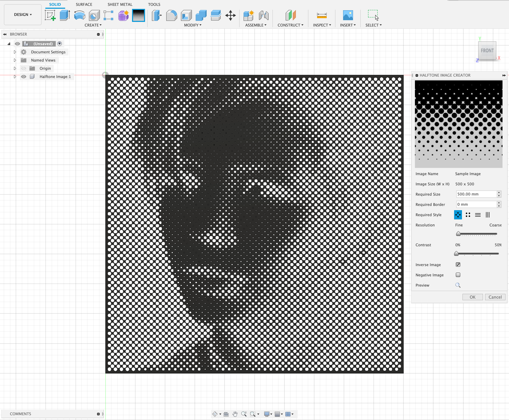Uncheck the Inverse Image checkbox
509x420 pixels.
(x=458, y=264)
